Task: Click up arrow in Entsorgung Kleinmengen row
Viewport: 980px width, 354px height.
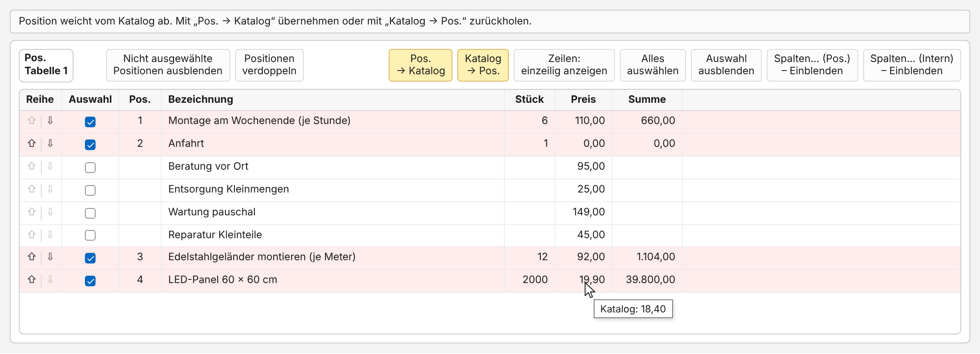Action: coord(31,189)
